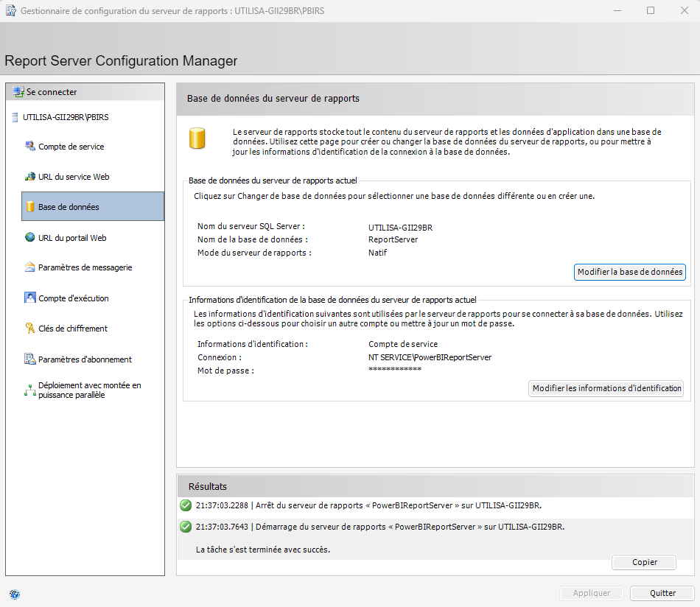Click the green check icon beside Arrêt du serveur
The width and height of the screenshot is (700, 607).
186,505
